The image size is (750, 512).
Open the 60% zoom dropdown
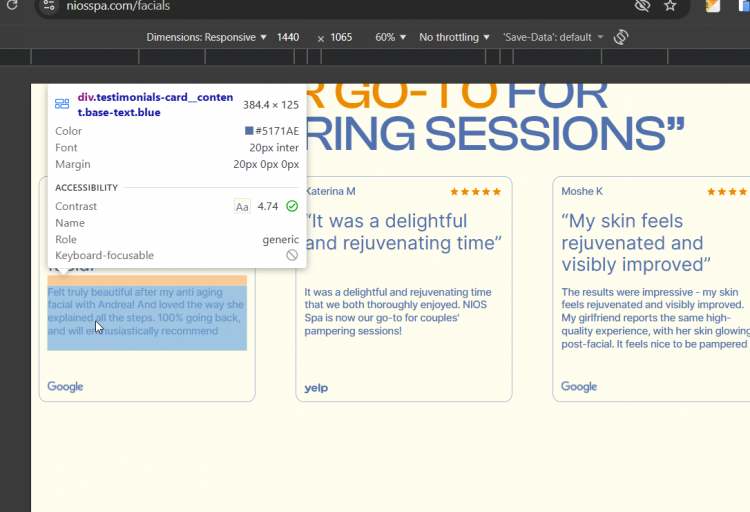tap(390, 37)
